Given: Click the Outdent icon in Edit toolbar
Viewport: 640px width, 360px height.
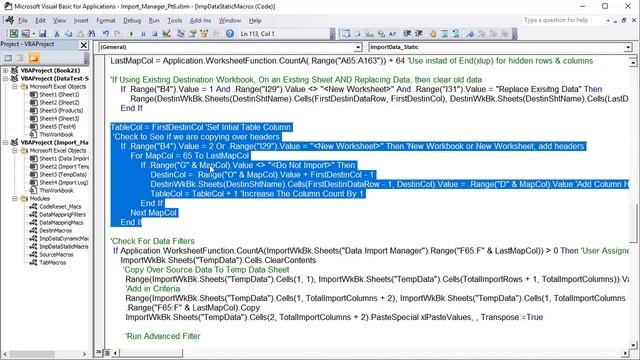Looking at the screenshot, I should pyautogui.click(x=418, y=34).
